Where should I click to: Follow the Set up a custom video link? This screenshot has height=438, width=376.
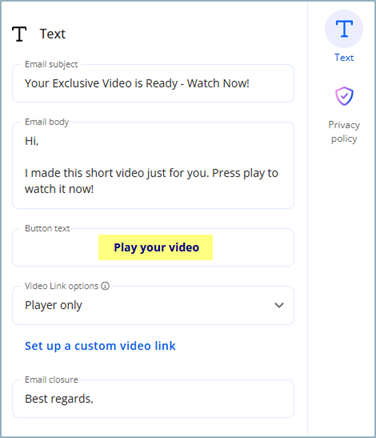[100, 346]
